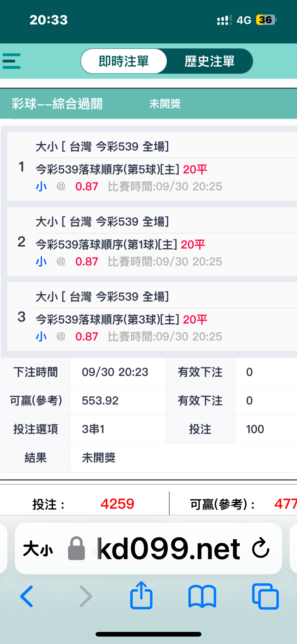Open the hamburger menu icon

pyautogui.click(x=11, y=61)
